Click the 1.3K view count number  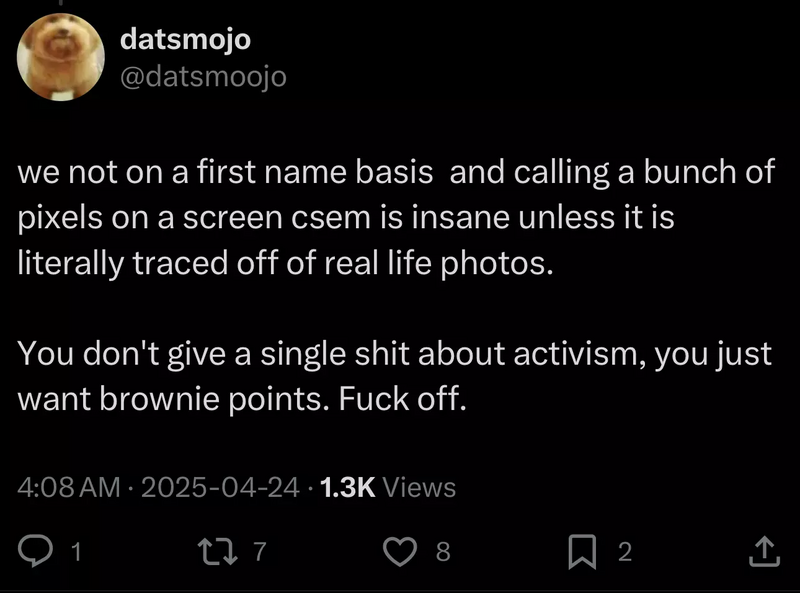click(x=346, y=487)
